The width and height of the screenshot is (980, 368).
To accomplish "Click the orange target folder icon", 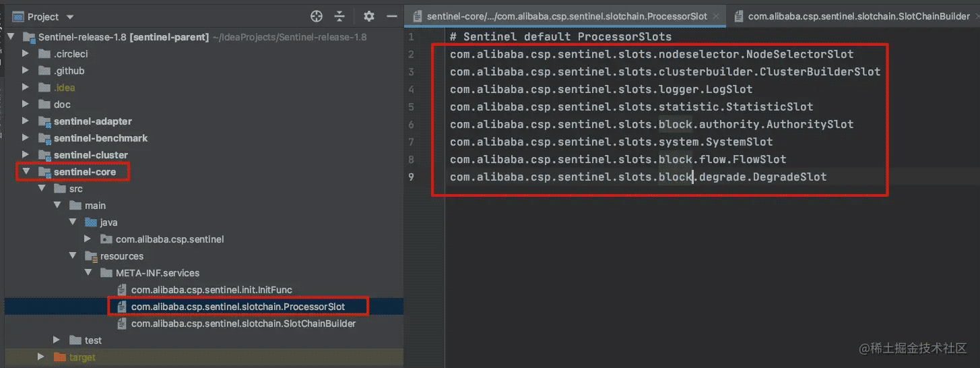I will [60, 357].
